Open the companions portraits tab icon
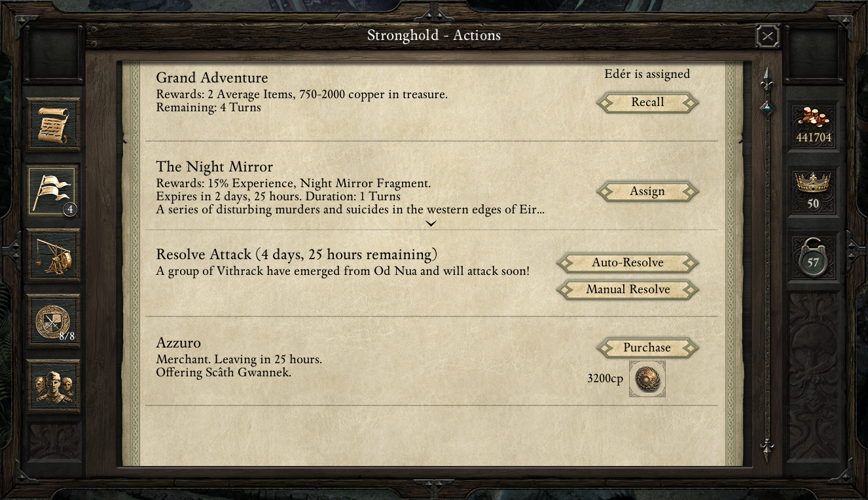Viewport: 868px width, 500px height. 54,386
